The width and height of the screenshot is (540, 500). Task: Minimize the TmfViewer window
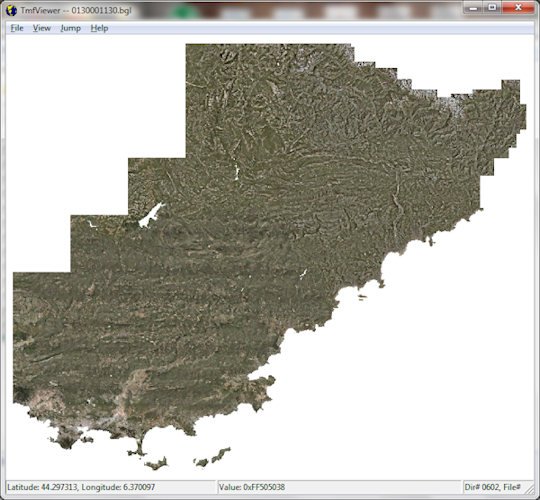coord(474,8)
